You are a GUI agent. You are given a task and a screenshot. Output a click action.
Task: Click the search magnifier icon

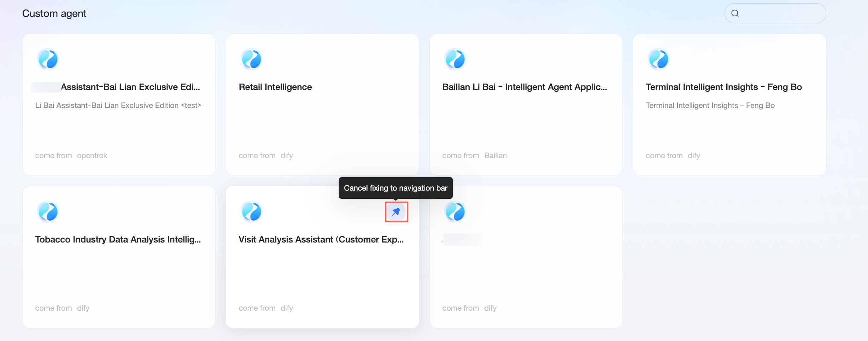click(x=735, y=13)
